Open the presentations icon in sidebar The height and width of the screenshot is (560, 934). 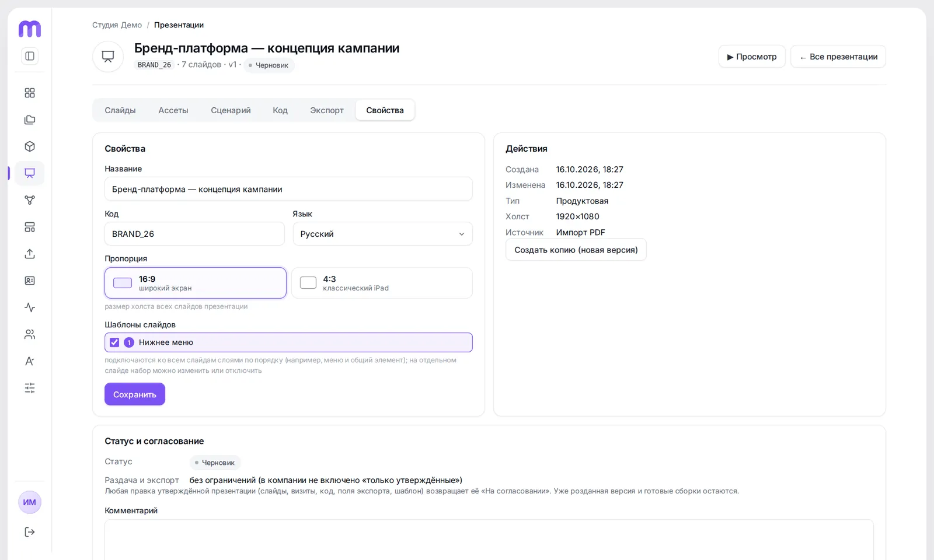click(30, 173)
